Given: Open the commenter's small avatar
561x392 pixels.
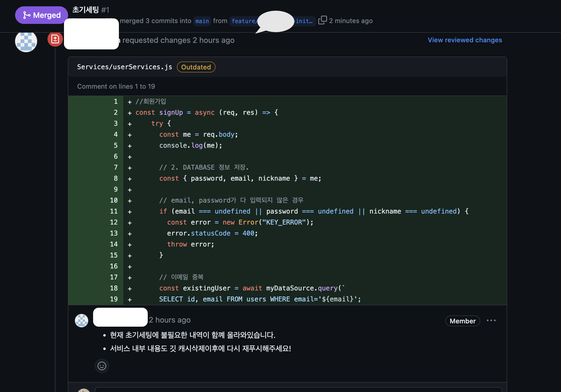Looking at the screenshot, I should pyautogui.click(x=82, y=320).
